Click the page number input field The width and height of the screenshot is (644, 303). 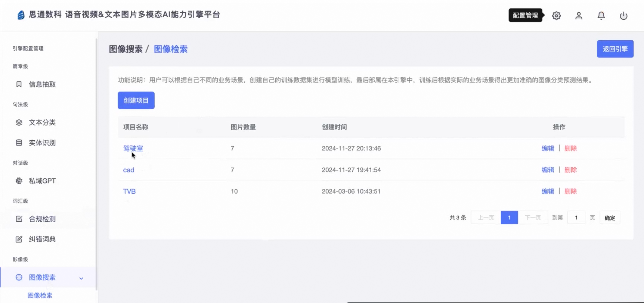[x=576, y=218]
